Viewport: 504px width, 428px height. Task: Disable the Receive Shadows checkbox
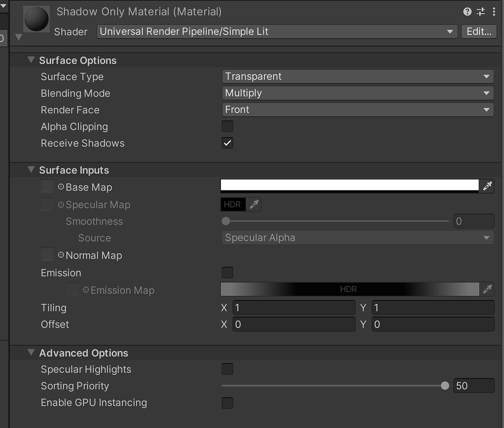coord(227,143)
